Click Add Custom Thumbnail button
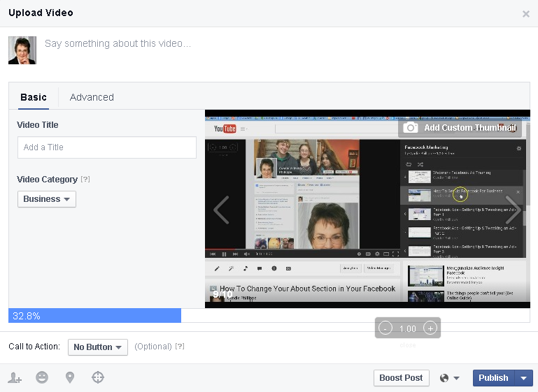 (460, 128)
